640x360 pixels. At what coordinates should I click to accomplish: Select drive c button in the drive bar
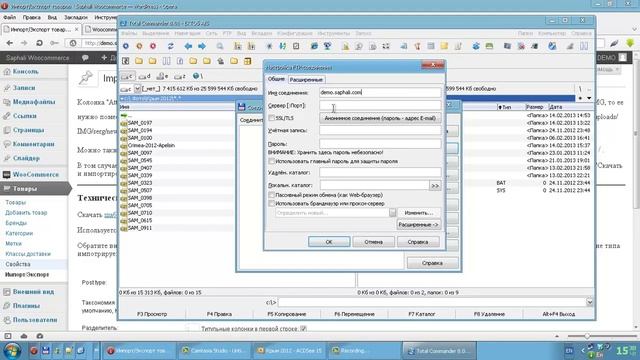click(127, 76)
